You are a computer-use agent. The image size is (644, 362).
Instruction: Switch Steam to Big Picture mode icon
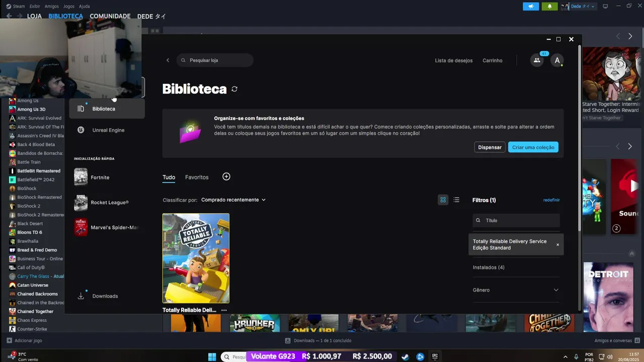[605, 7]
